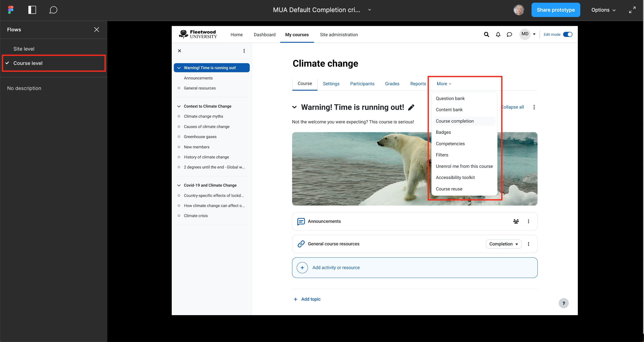Open the section three-dot menu beside Collapse all
The height and width of the screenshot is (342, 644).
[x=534, y=107]
